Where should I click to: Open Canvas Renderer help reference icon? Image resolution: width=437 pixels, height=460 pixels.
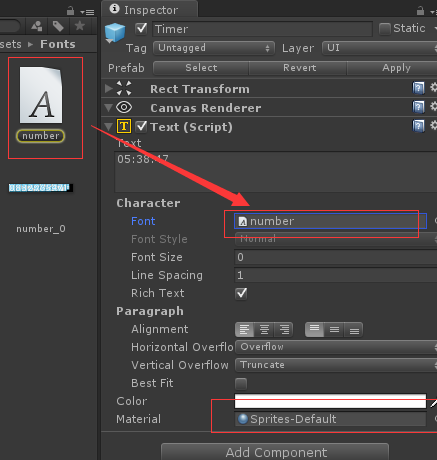coord(418,107)
